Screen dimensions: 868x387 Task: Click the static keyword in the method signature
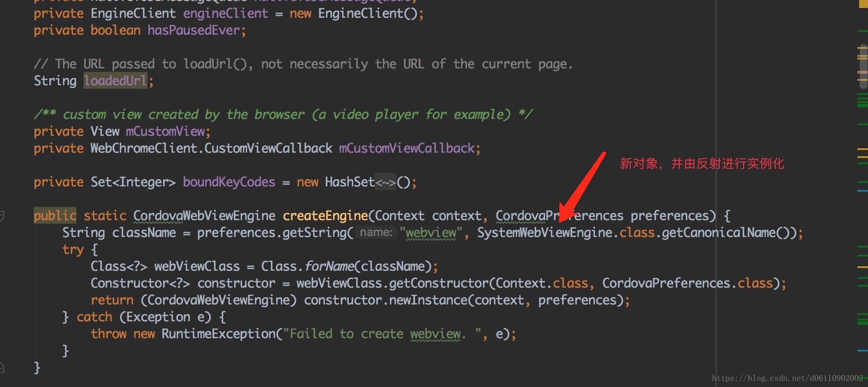tap(105, 216)
